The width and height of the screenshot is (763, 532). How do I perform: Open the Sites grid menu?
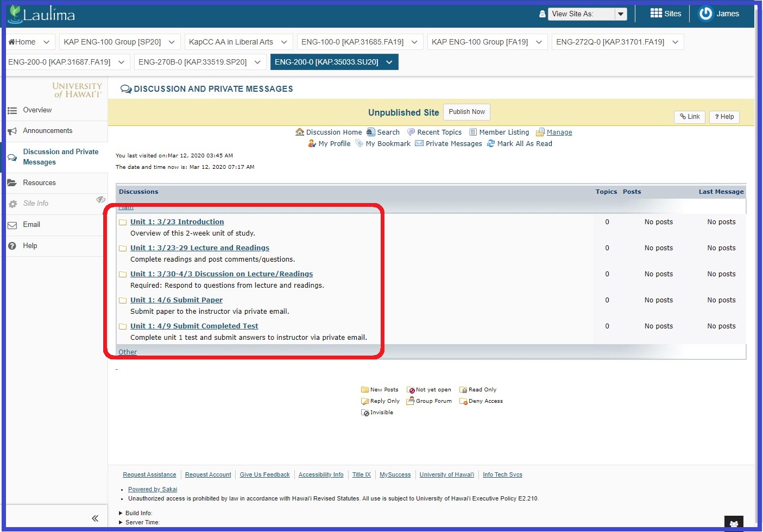pyautogui.click(x=665, y=14)
